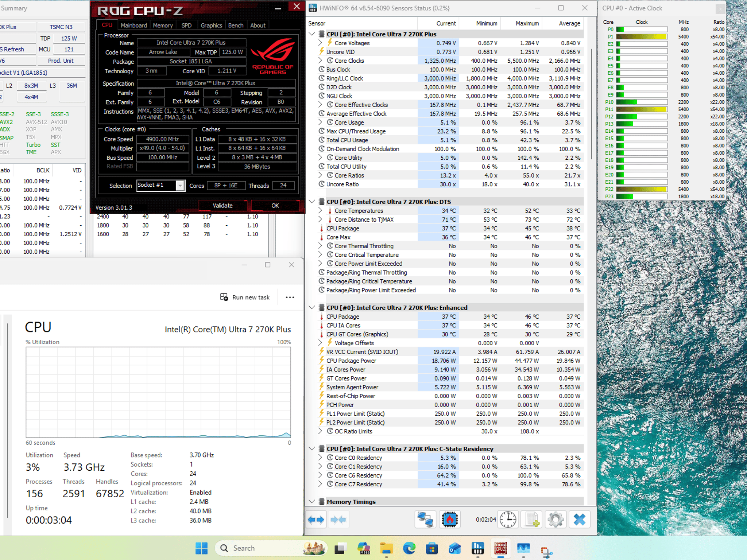Viewport: 747px width, 560px height.
Task: Open Microsoft Store from taskbar
Action: 432,548
